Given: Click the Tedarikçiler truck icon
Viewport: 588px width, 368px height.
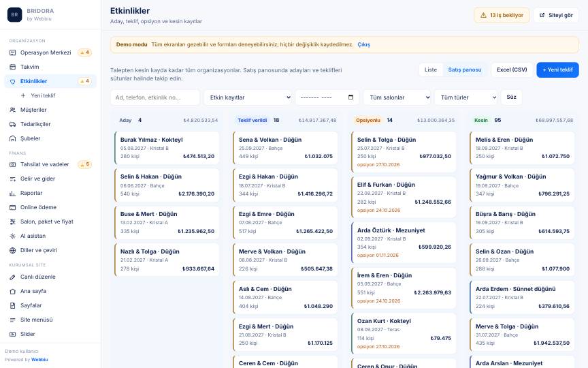Looking at the screenshot, I should coord(12,124).
